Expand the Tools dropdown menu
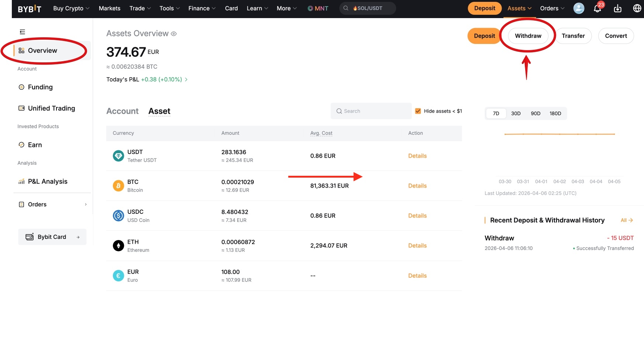This screenshot has width=644, height=346. click(x=170, y=8)
